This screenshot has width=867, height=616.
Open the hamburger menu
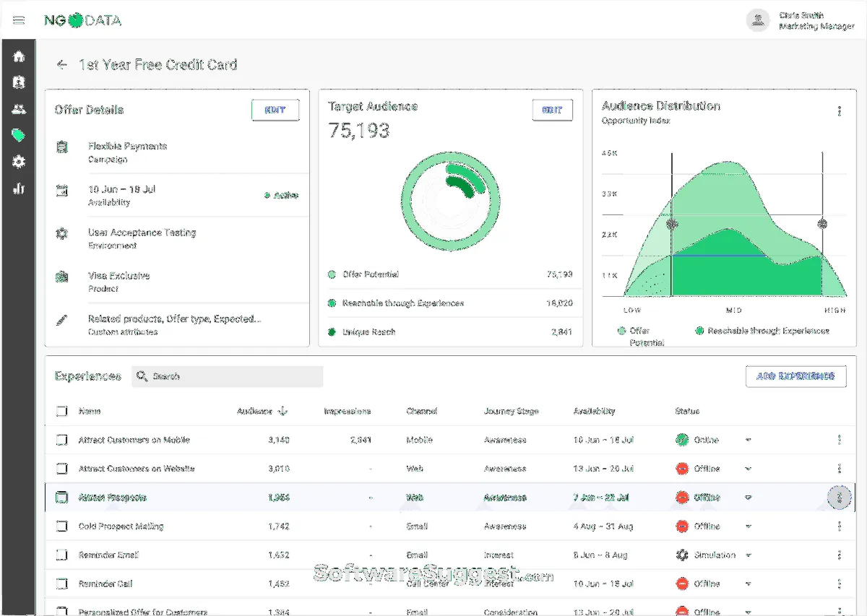[19, 20]
